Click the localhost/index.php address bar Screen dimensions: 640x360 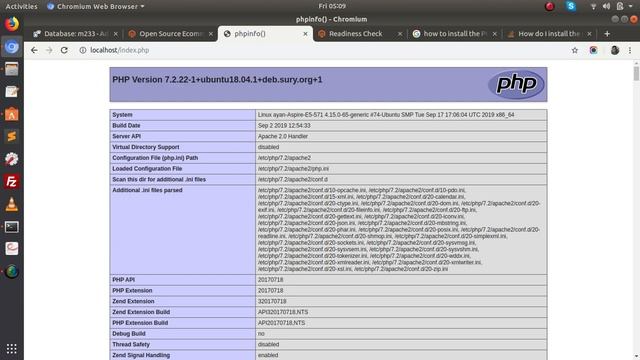pos(322,50)
